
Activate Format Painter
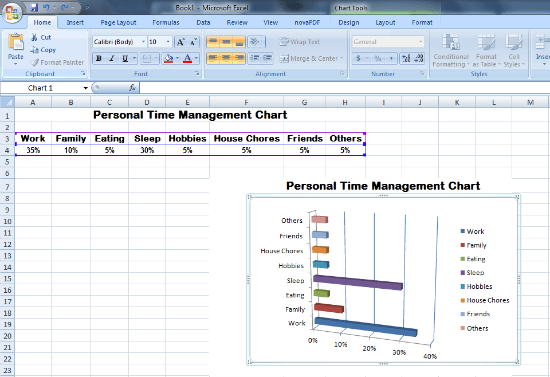click(34, 62)
